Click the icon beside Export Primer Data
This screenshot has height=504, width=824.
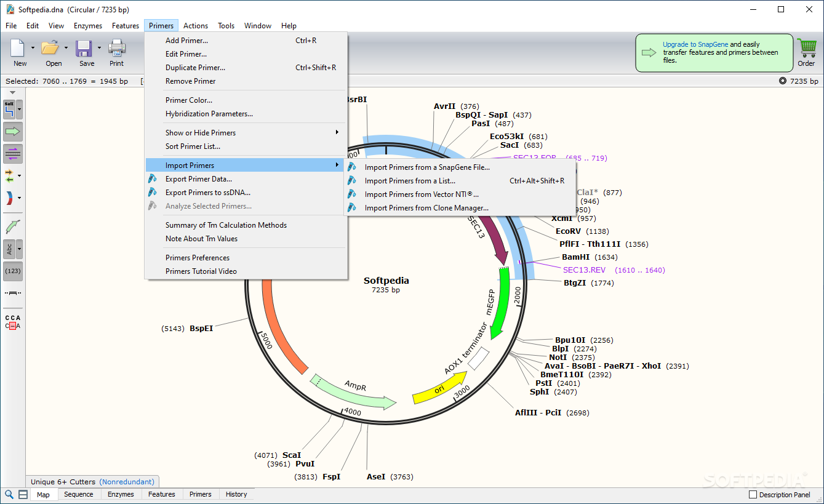pos(153,179)
